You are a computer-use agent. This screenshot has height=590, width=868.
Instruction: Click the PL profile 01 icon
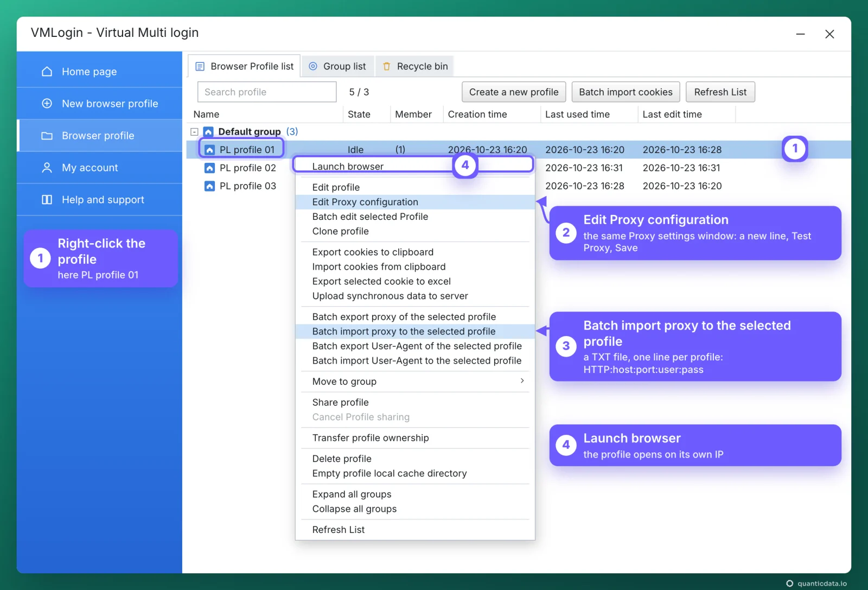tap(209, 150)
